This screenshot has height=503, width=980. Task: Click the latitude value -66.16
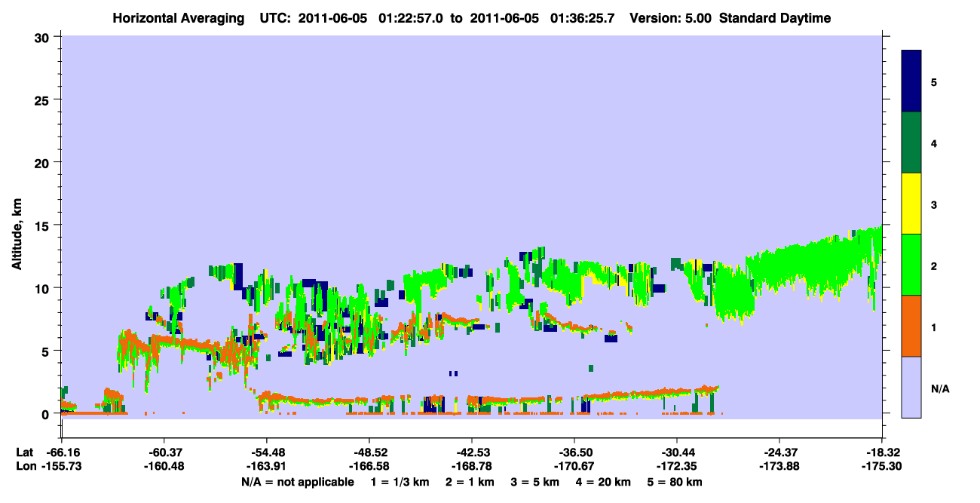click(x=62, y=452)
